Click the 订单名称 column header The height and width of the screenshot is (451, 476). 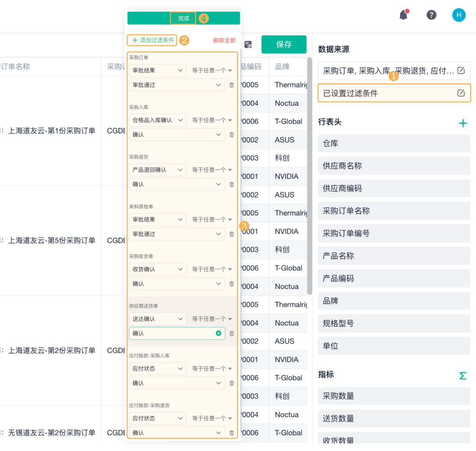15,67
